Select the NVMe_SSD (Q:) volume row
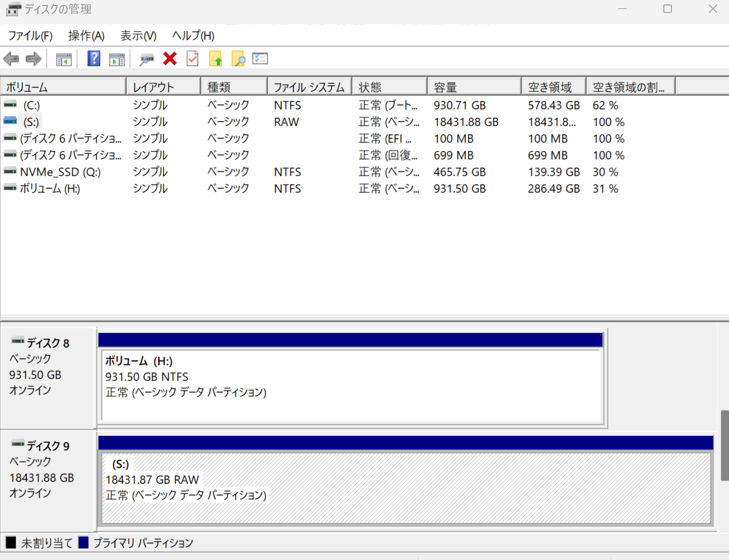 61,172
